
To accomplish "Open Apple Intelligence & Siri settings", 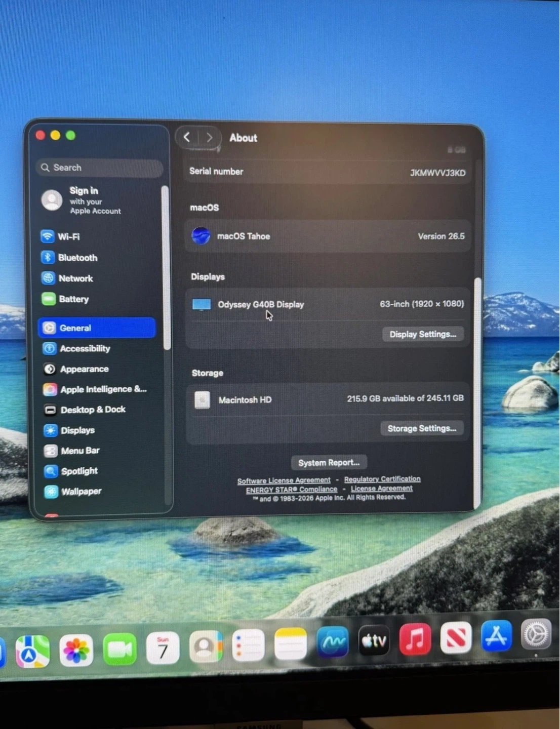I will click(x=95, y=389).
